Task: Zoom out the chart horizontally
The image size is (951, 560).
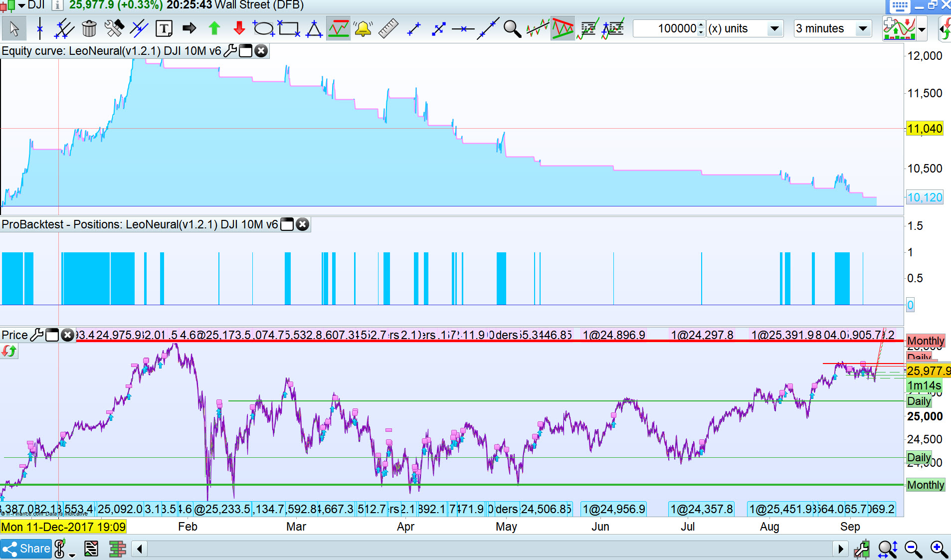Action: click(x=914, y=549)
